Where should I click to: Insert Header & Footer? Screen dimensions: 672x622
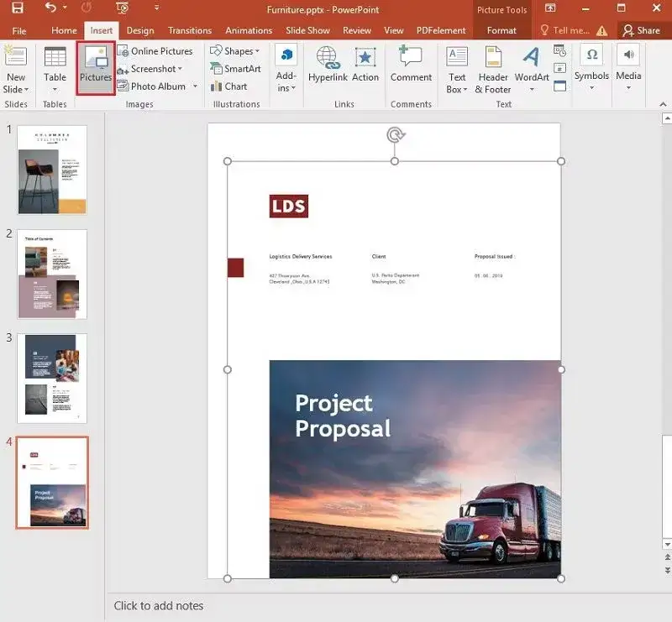pyautogui.click(x=493, y=70)
